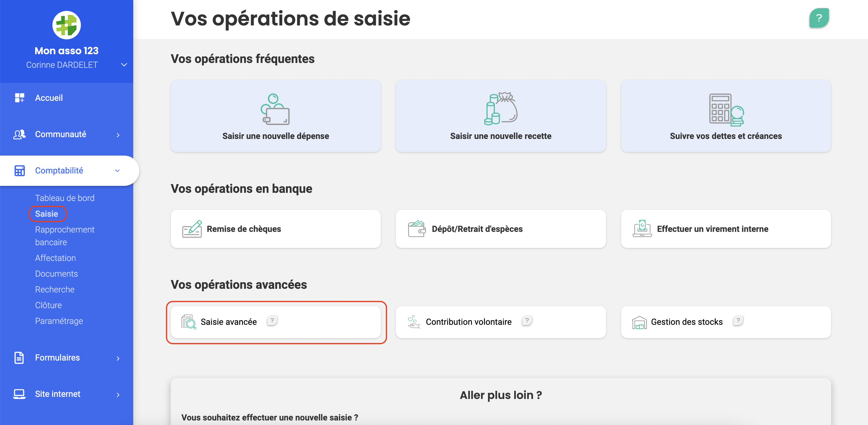Open Tableau de bord submenu item
The height and width of the screenshot is (425, 868).
click(65, 198)
